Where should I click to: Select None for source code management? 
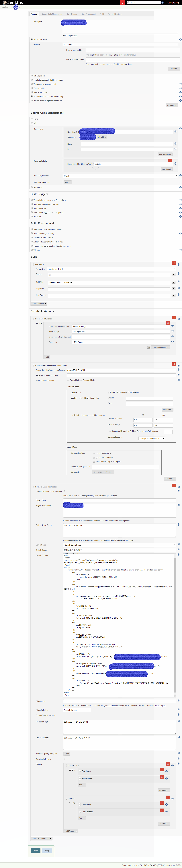(x=32, y=119)
